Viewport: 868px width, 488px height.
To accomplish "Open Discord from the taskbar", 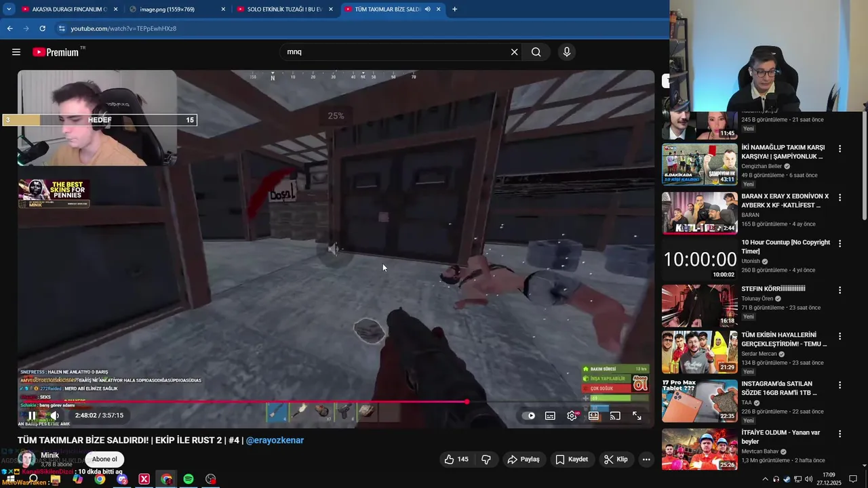I will coord(122,479).
